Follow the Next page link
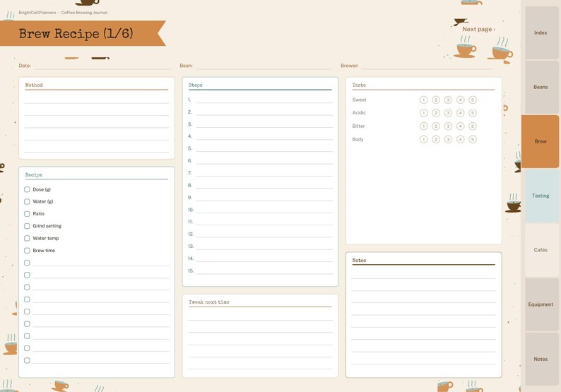 (x=478, y=29)
